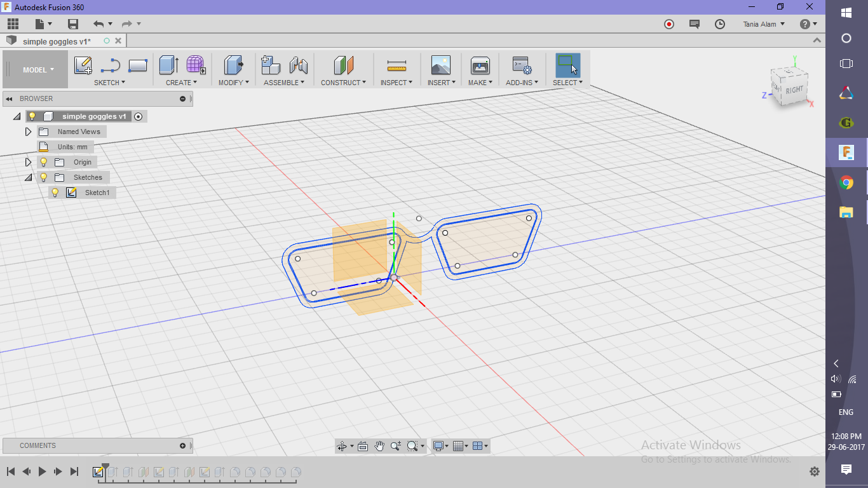Image resolution: width=868 pixels, height=488 pixels.
Task: Click the Offset Plane construct icon
Action: [x=343, y=65]
